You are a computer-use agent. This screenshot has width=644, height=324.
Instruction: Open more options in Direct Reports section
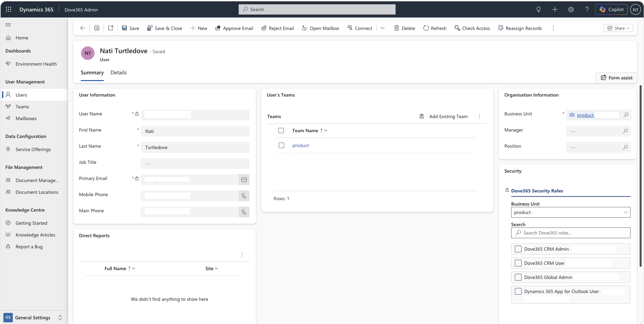(x=242, y=254)
